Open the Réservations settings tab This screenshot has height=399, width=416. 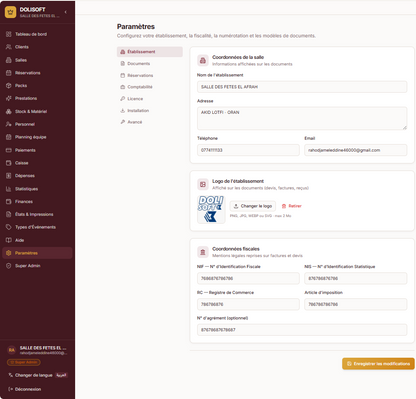click(x=150, y=75)
